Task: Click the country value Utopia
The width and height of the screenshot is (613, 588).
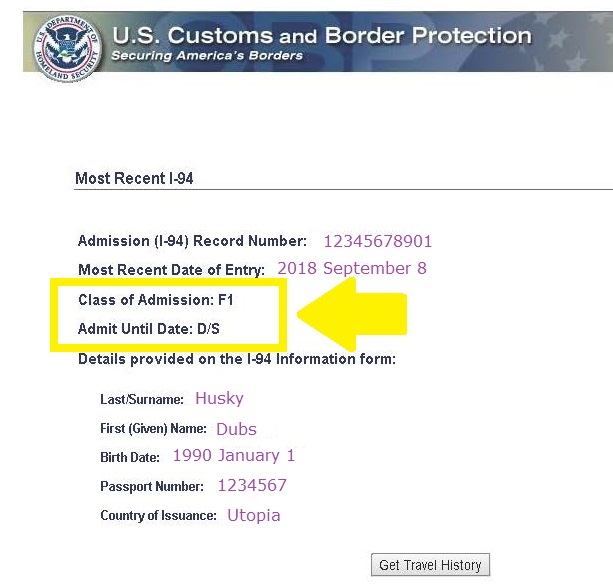Action: [253, 516]
